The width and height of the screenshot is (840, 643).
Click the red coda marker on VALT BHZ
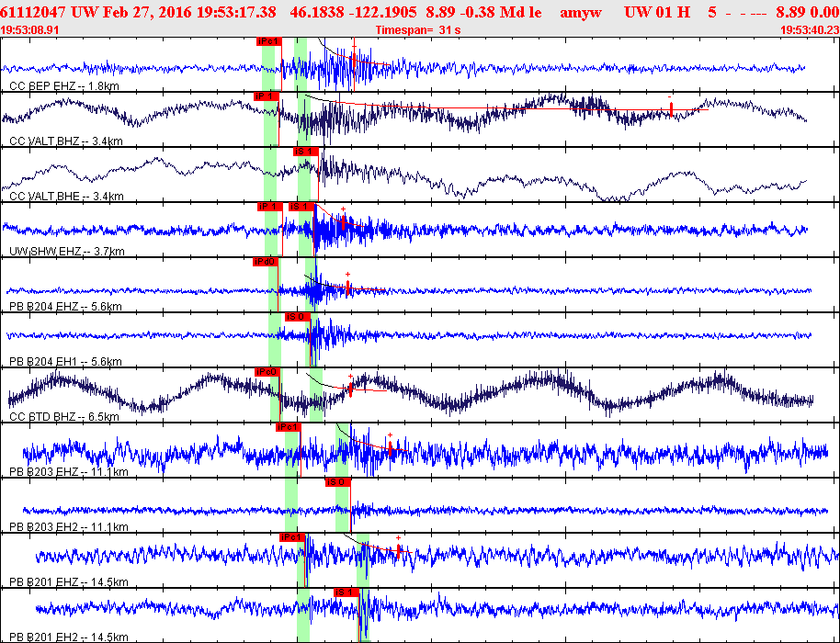point(671,108)
